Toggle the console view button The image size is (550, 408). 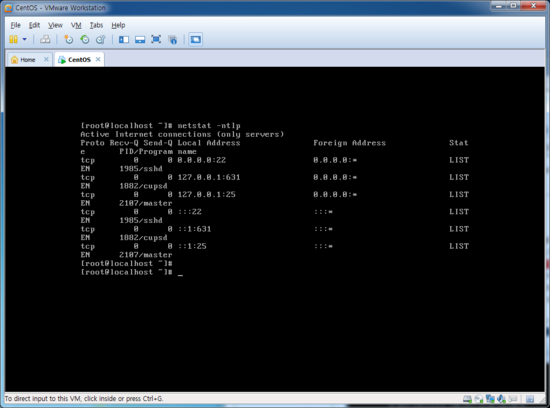click(195, 39)
